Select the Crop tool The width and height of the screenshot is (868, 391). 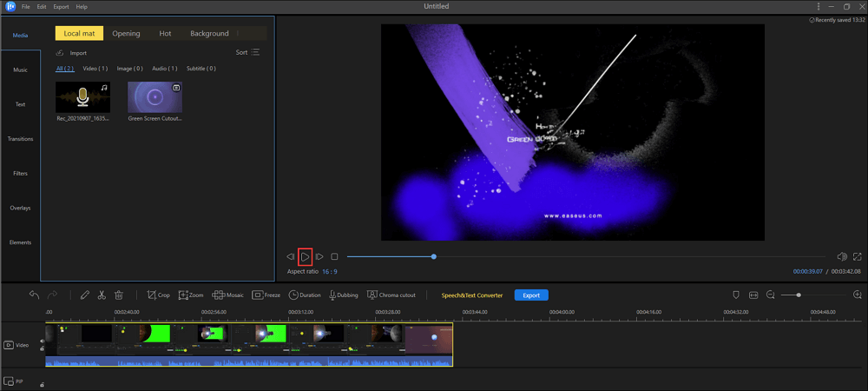pyautogui.click(x=158, y=295)
